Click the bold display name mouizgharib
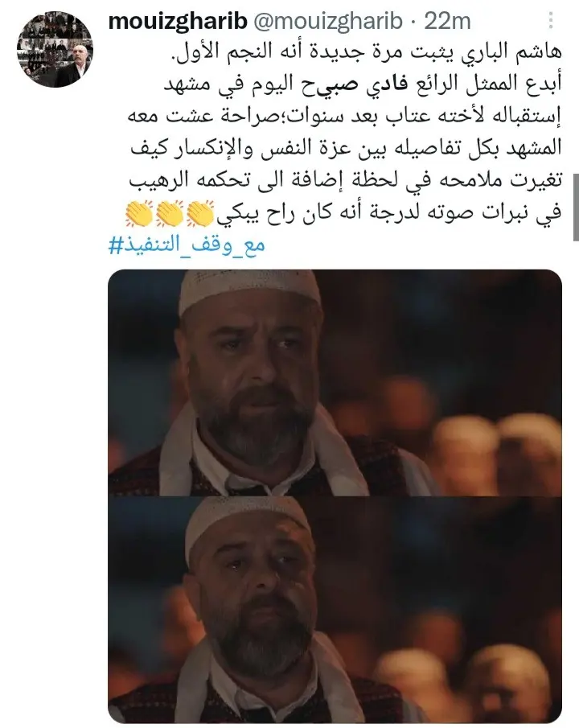The image size is (579, 728). click(178, 21)
